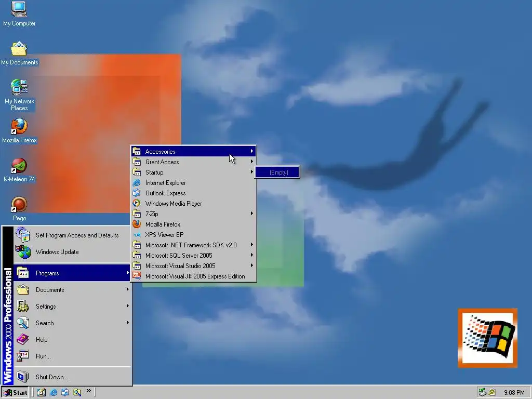Expand the Microsoft Visual Studio 2005 submenu
Image resolution: width=532 pixels, height=399 pixels.
coord(193,266)
